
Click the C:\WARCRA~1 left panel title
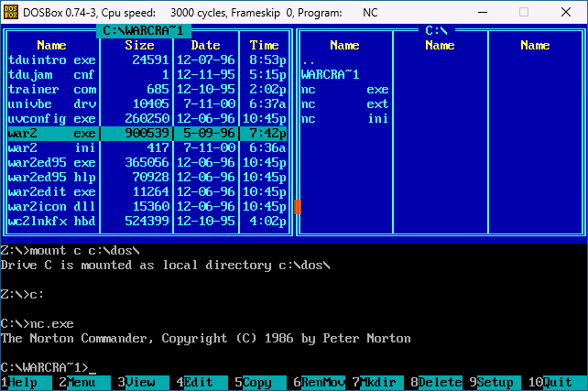144,31
